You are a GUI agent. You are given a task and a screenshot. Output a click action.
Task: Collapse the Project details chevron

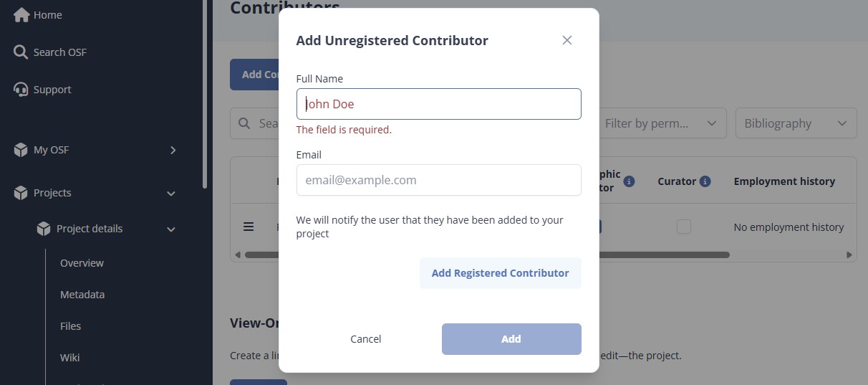171,229
